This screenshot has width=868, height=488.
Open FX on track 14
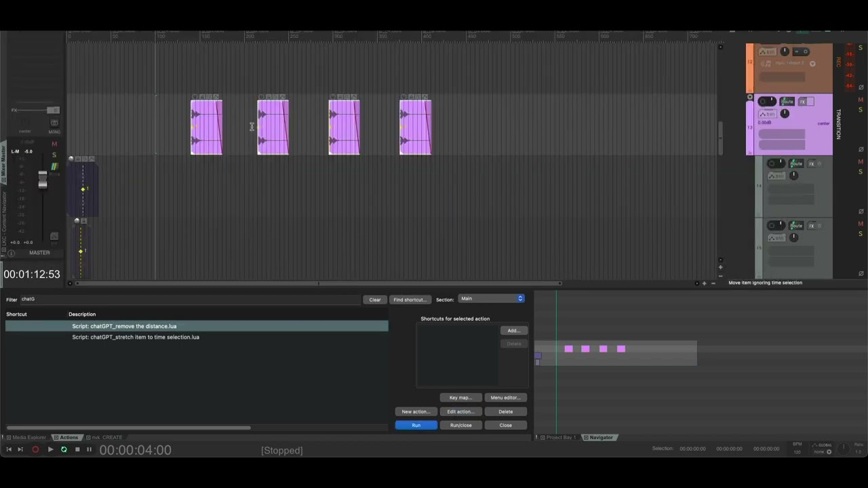click(x=812, y=163)
